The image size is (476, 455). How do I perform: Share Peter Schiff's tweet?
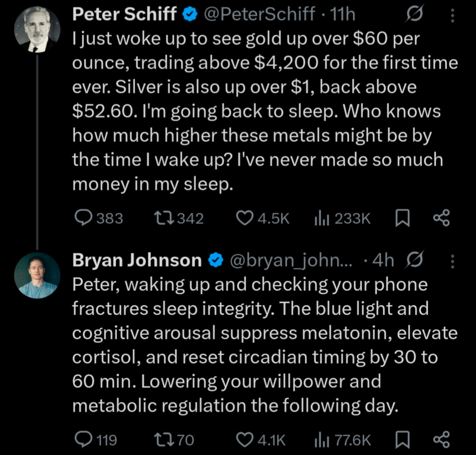tap(442, 218)
